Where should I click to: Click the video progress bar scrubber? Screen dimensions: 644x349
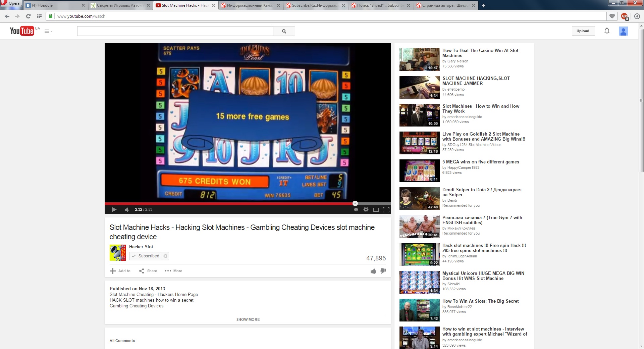(x=355, y=203)
